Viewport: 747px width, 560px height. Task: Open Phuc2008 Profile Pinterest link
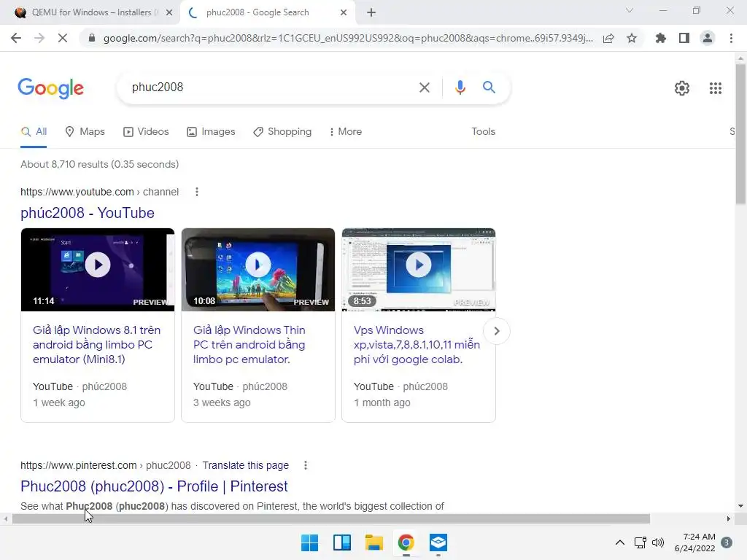tap(154, 486)
